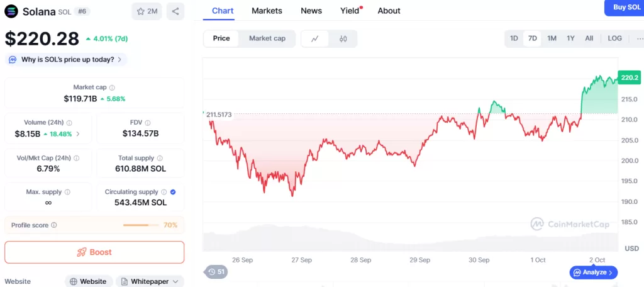Click the Market cap info icon

pos(113,87)
